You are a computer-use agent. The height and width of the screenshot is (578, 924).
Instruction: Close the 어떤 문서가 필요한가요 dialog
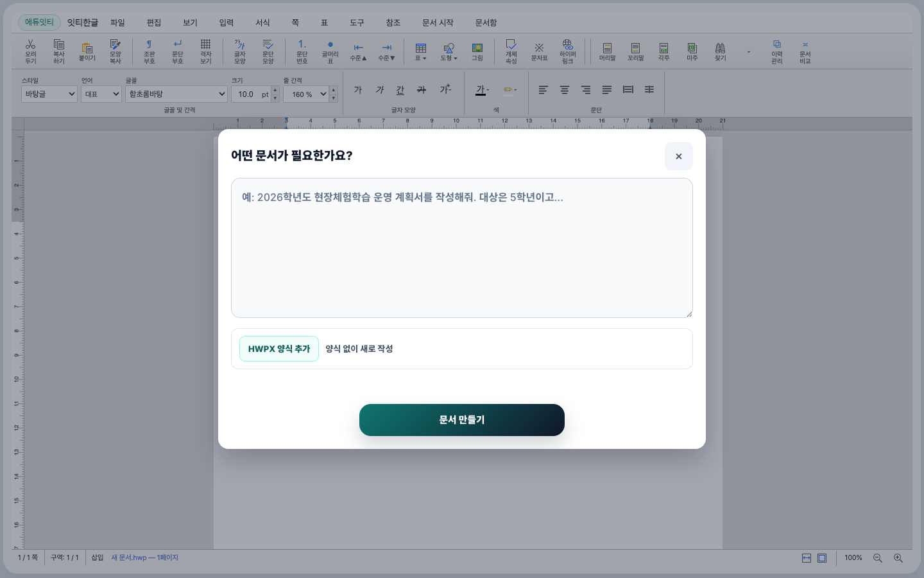(x=679, y=156)
